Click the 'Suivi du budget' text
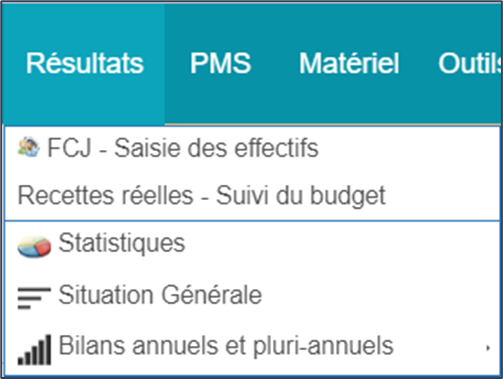 click(301, 196)
